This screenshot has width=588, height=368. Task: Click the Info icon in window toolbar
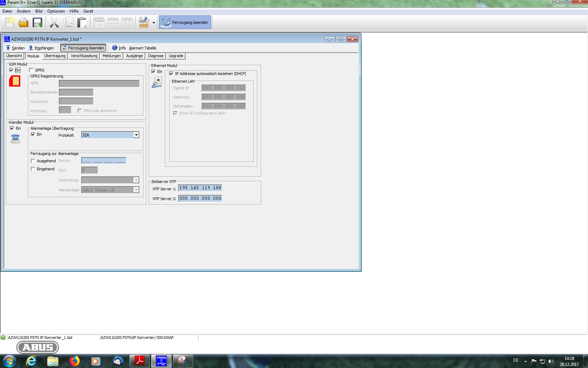pyautogui.click(x=115, y=48)
